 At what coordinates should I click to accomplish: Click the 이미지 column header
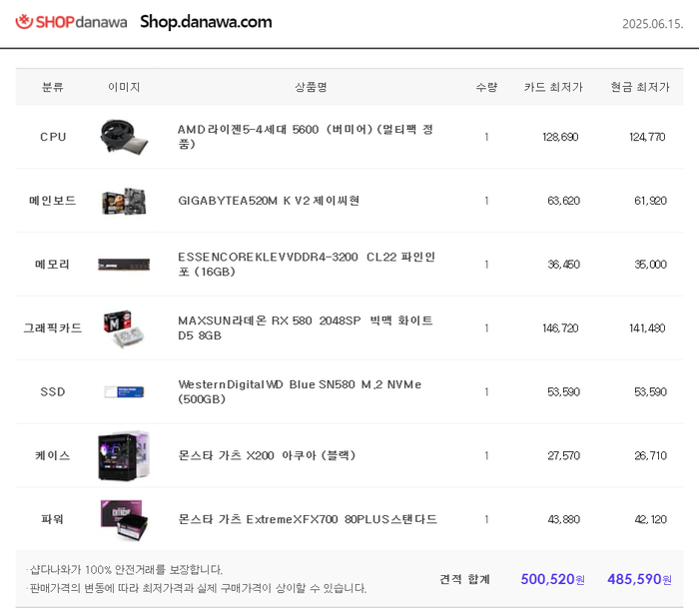tap(124, 87)
